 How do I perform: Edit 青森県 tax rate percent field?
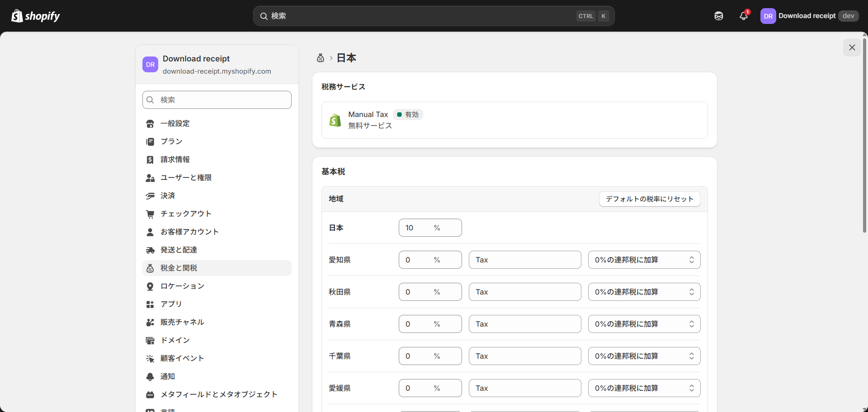tap(430, 324)
